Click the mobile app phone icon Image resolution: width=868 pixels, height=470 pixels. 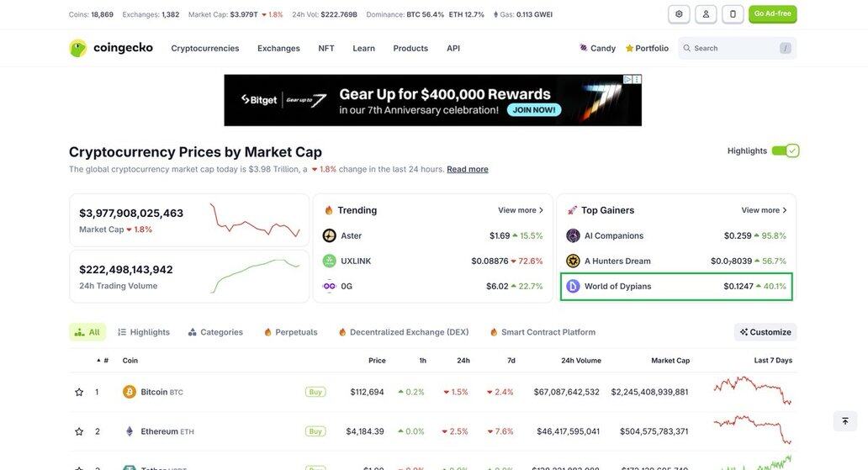coord(733,14)
